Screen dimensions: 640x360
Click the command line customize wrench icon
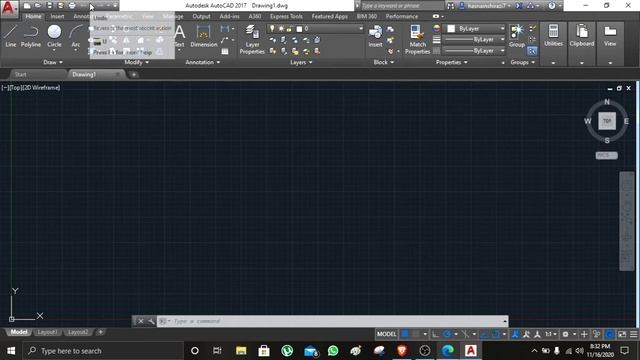pos(151,321)
